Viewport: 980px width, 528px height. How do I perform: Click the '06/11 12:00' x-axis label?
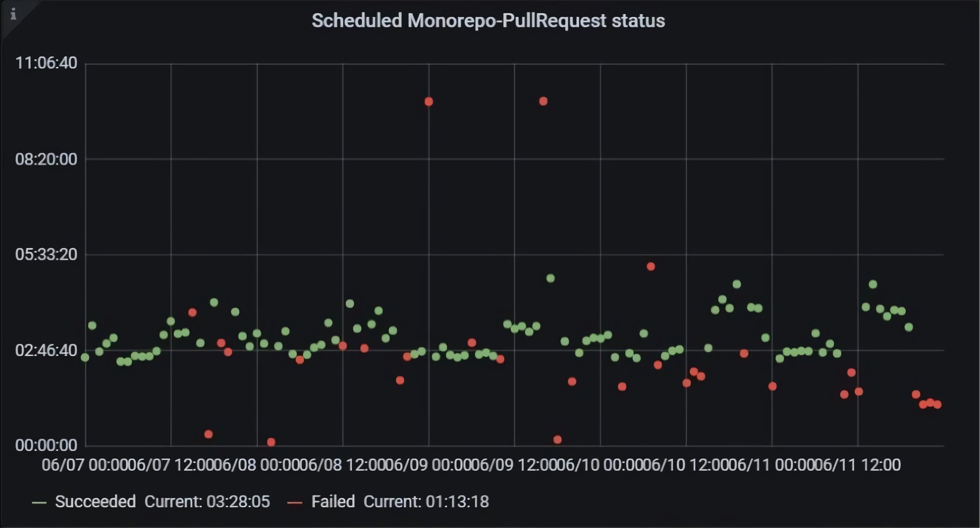click(857, 465)
